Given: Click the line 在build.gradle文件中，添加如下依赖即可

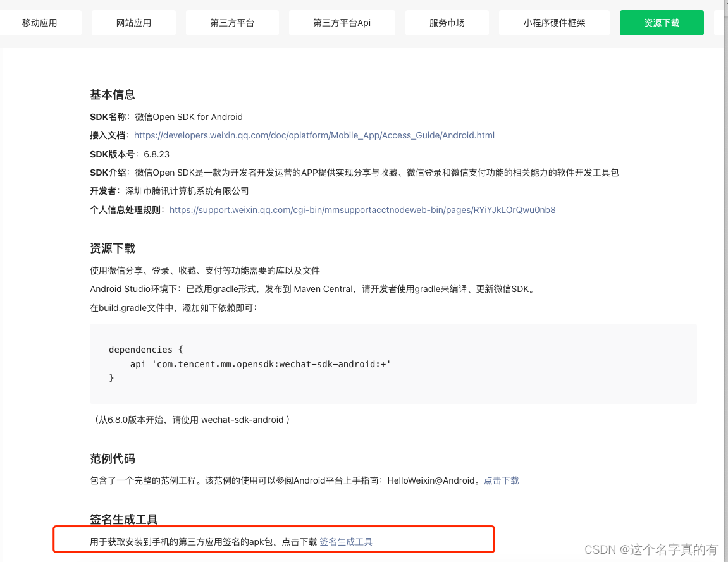Looking at the screenshot, I should [174, 308].
